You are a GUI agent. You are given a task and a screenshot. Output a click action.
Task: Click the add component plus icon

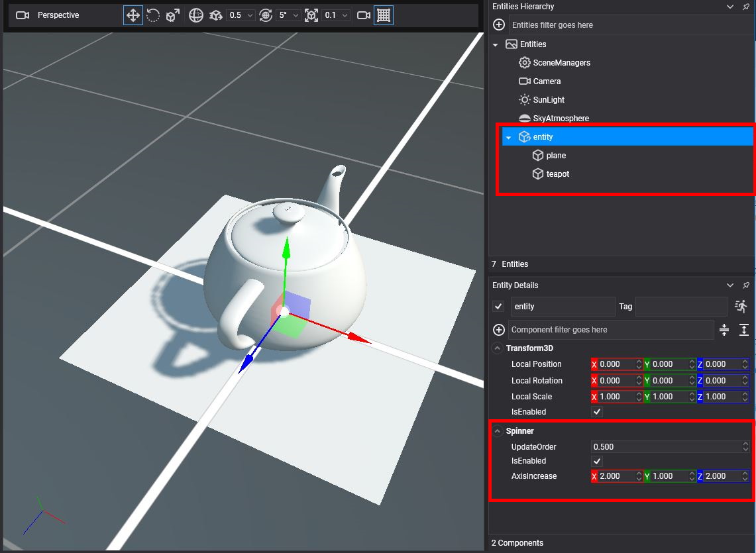(500, 330)
